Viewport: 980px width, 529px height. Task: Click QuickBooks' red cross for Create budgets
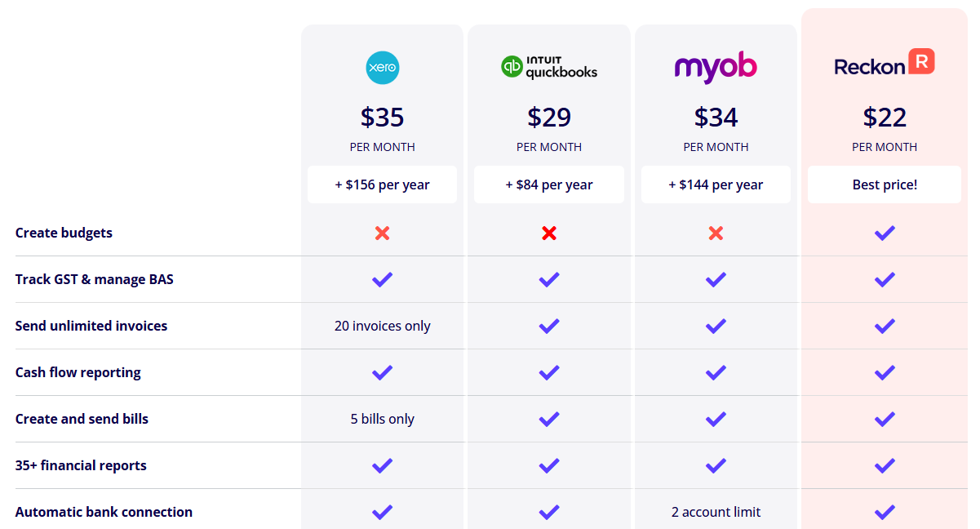[x=549, y=233]
